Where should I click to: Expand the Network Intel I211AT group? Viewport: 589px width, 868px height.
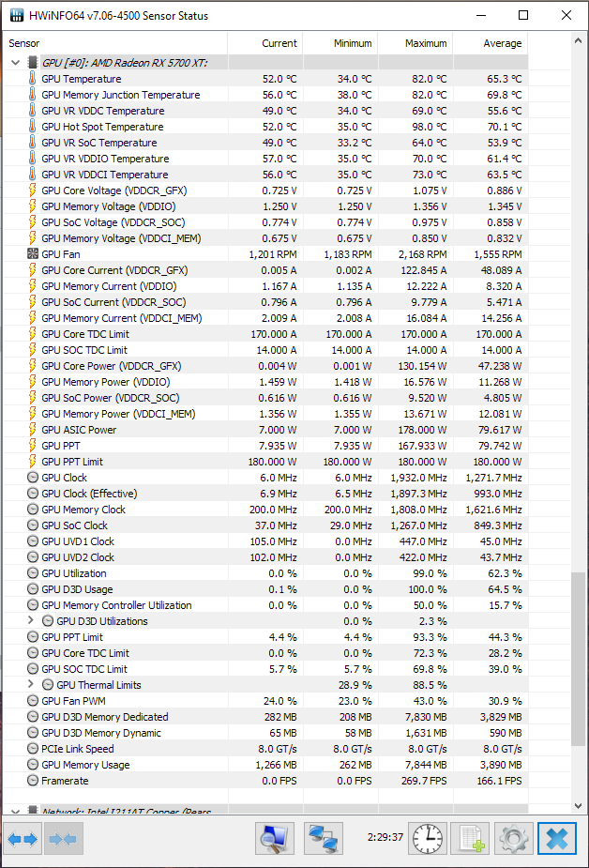pos(15,812)
